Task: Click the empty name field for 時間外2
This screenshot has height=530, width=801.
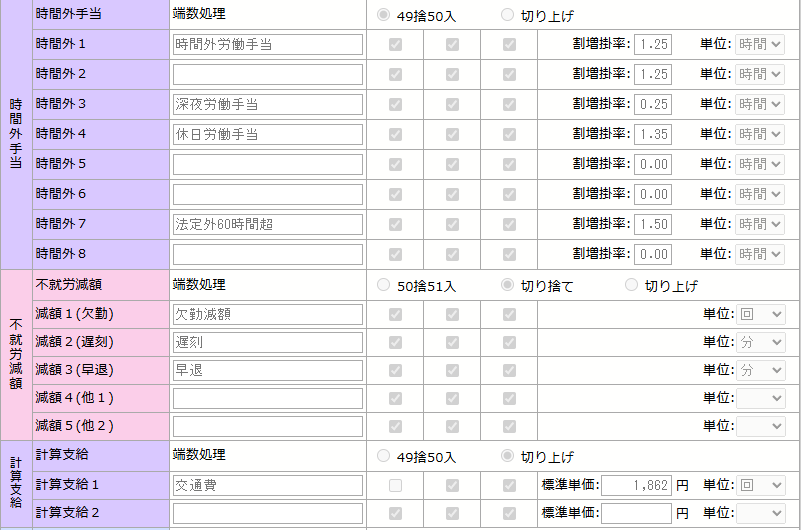Action: point(267,75)
